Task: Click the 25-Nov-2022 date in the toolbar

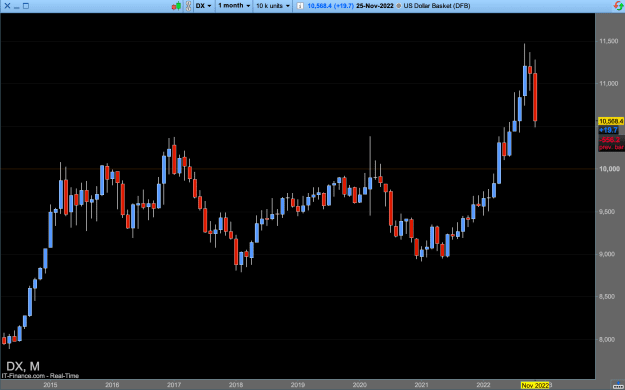Action: tap(374, 6)
